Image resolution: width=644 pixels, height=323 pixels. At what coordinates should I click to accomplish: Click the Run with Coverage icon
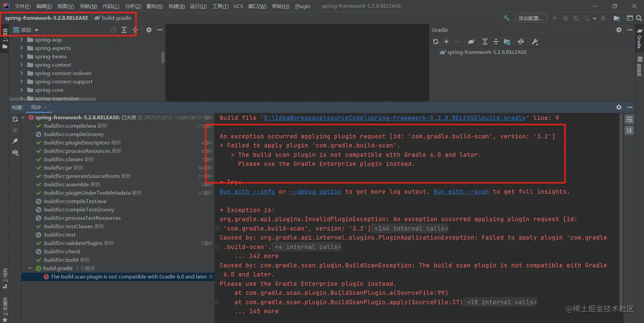pyautogui.click(x=576, y=18)
